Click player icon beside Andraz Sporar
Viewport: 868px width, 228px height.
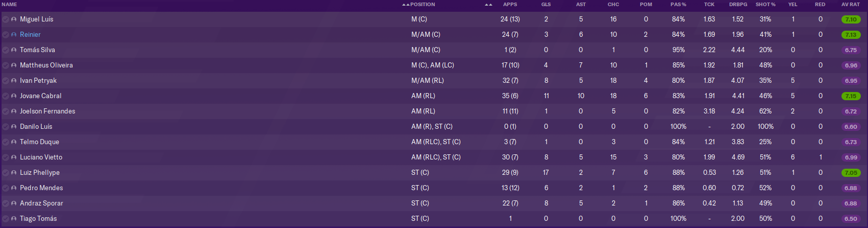14,203
